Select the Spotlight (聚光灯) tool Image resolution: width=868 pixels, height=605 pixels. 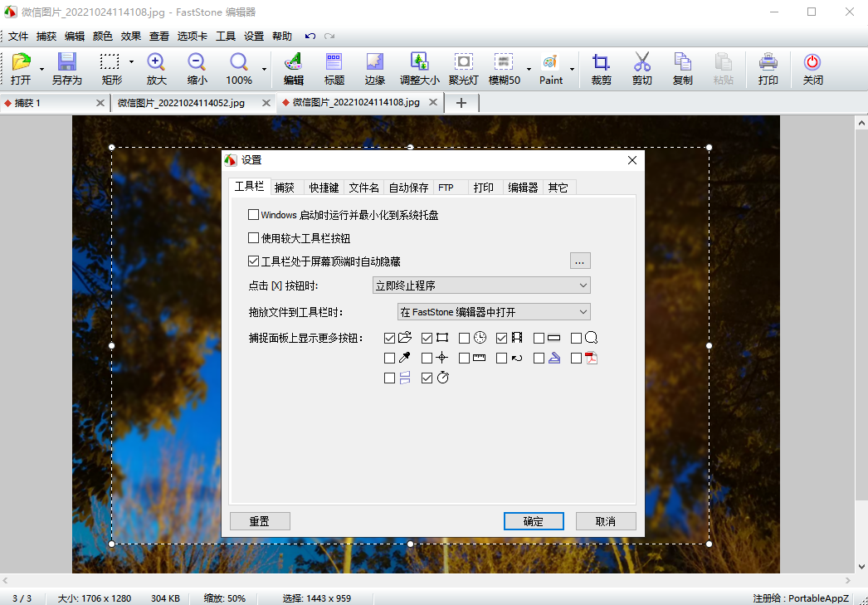(x=464, y=63)
